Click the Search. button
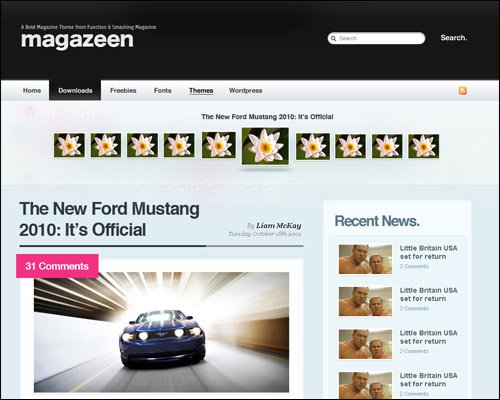This screenshot has width=500, height=400. pos(454,38)
